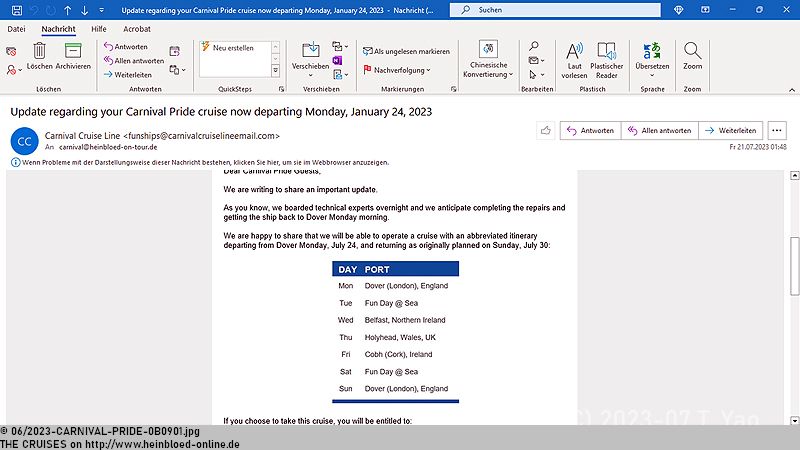Open the Junk sender dropdown

tap(14, 70)
